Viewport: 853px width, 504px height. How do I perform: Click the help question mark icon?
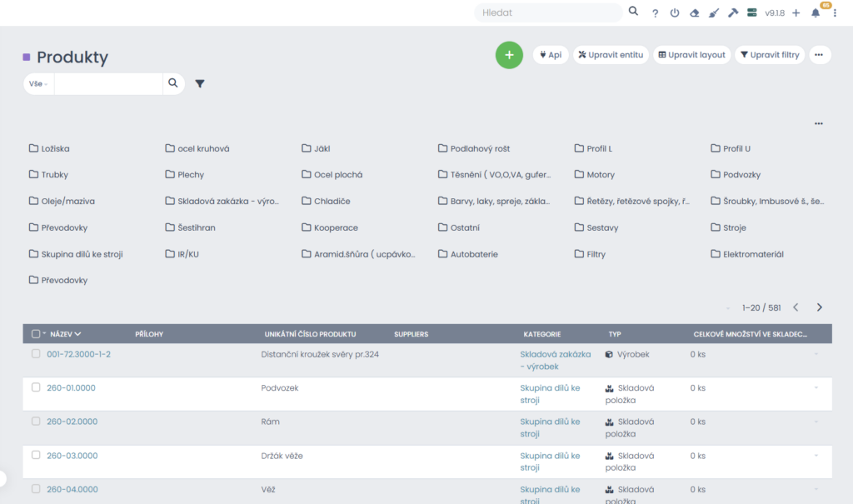[x=655, y=13]
